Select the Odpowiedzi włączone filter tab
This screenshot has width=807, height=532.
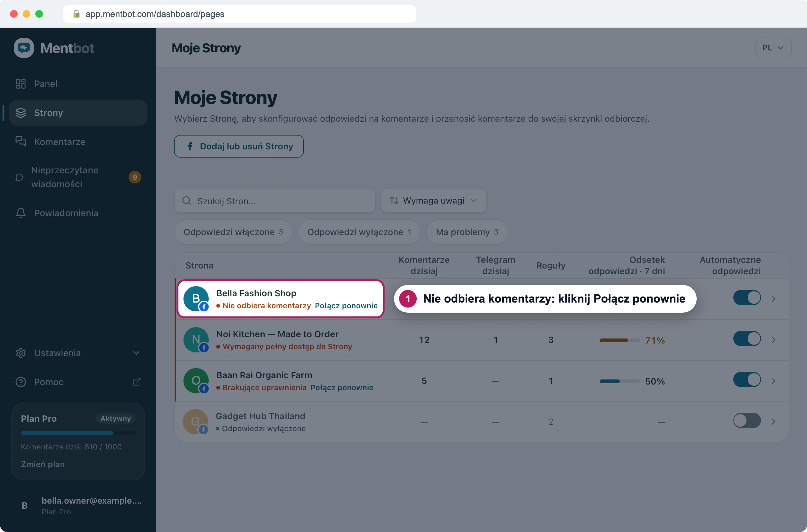[x=233, y=232]
